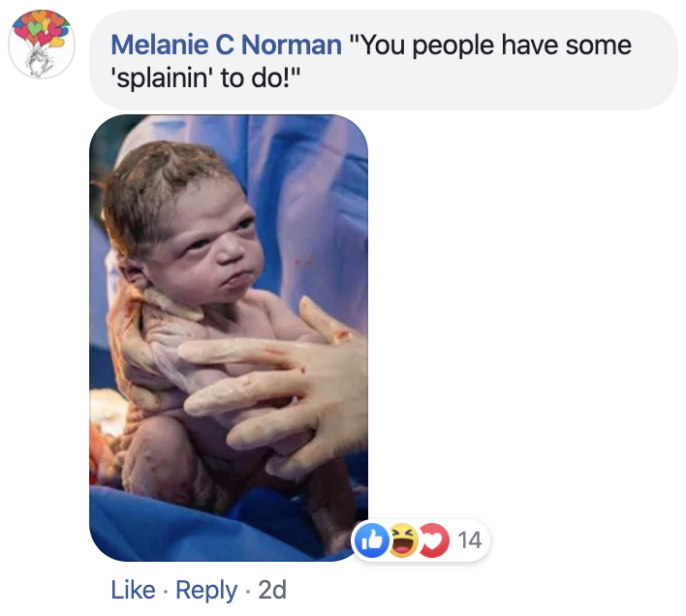The image size is (686, 616).
Task: Select the comment text bubble
Action: (384, 60)
